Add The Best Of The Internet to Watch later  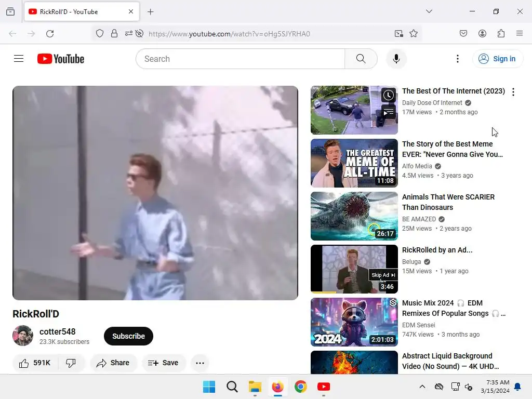click(389, 96)
